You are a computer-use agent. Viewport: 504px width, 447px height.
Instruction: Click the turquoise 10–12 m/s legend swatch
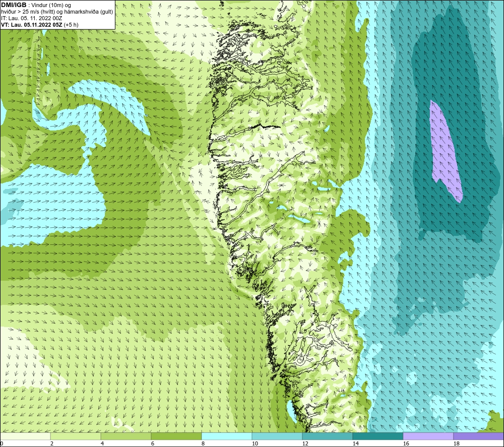[x=277, y=436]
